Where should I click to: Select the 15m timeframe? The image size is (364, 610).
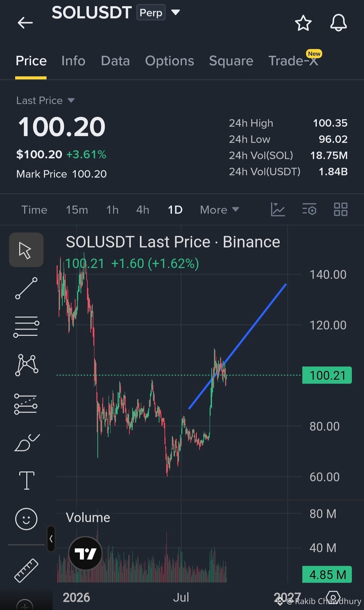coord(77,210)
